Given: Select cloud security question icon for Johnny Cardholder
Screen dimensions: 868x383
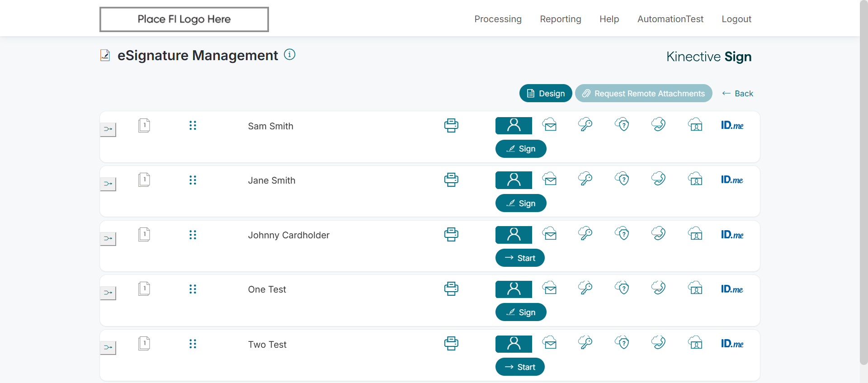Looking at the screenshot, I should 622,234.
